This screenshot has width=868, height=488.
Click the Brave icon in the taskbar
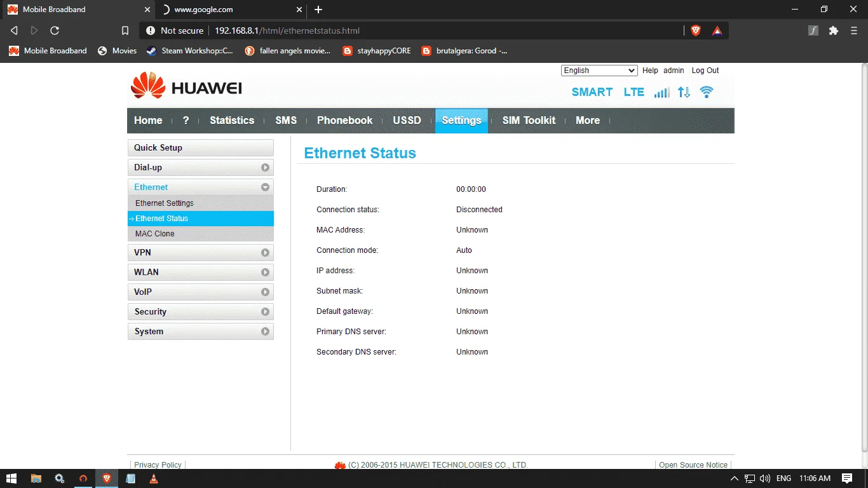pyautogui.click(x=107, y=478)
